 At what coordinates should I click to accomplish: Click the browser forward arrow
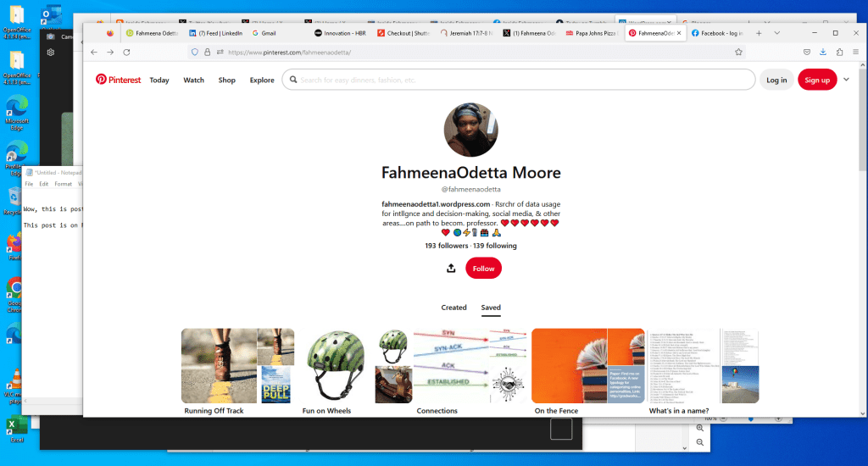click(110, 52)
